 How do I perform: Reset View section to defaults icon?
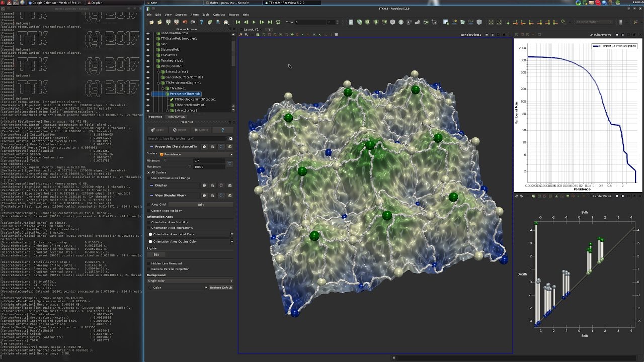(221, 195)
